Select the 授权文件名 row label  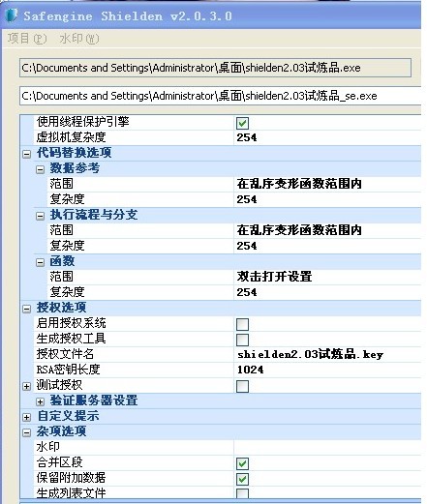coord(65,354)
